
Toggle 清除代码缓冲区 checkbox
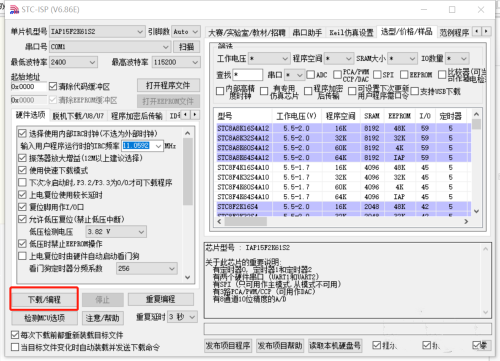53,87
